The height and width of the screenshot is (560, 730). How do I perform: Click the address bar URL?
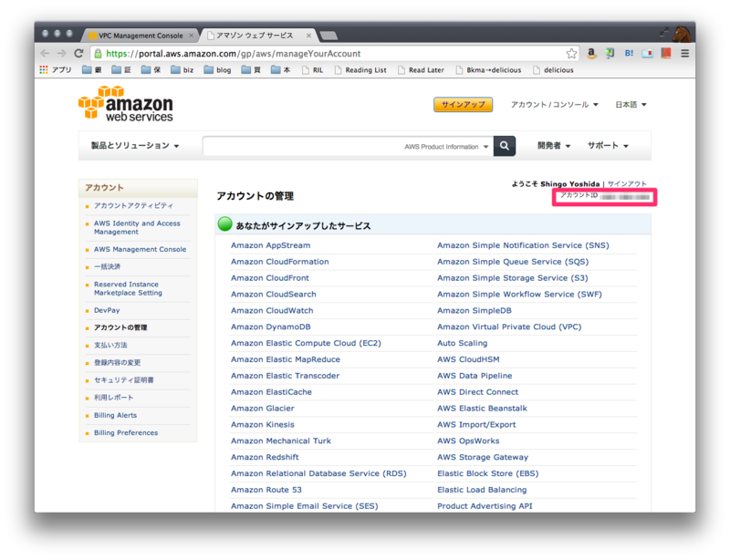[x=234, y=54]
